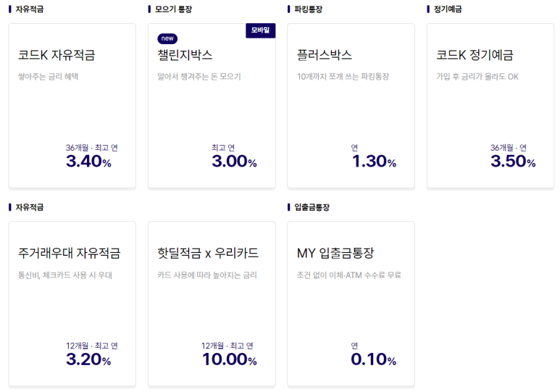This screenshot has width=560, height=392.
Task: Click the 1.30% rate on the 플러스박스 card
Action: [x=374, y=162]
